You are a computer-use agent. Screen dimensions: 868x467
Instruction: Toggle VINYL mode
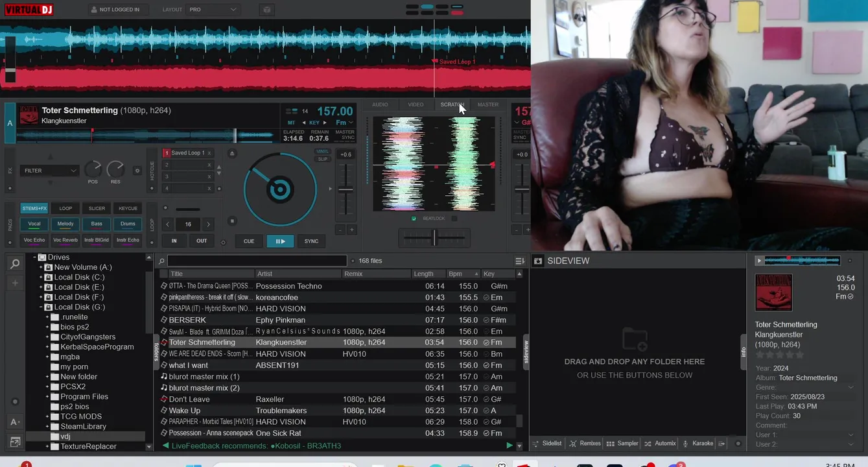pyautogui.click(x=323, y=152)
